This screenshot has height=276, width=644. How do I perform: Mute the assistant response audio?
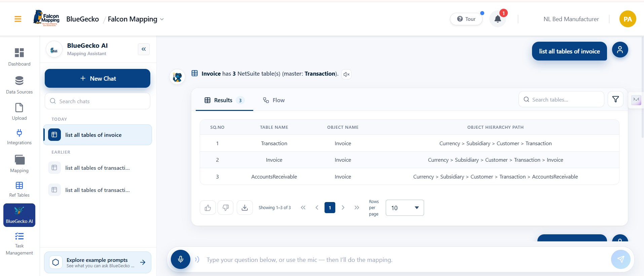coord(346,74)
